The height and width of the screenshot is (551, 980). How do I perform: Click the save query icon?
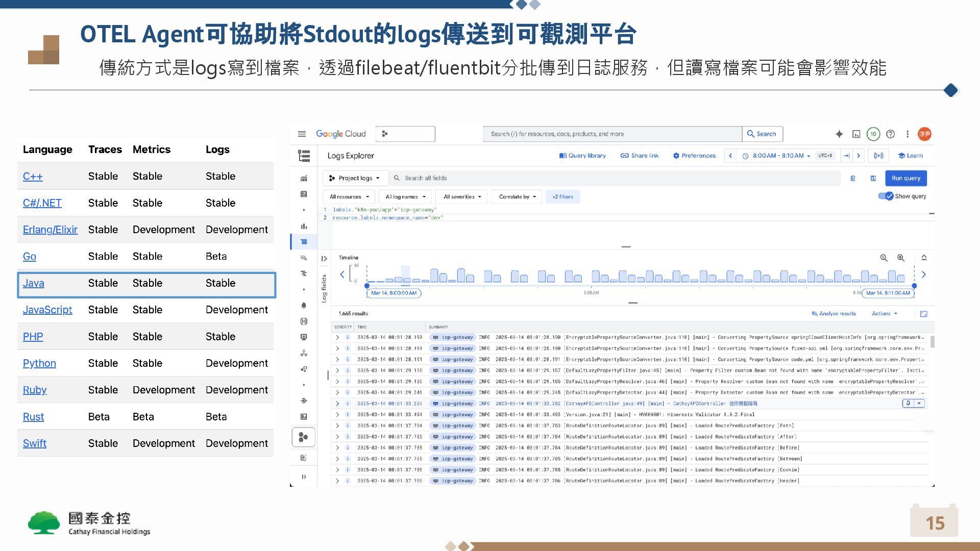pyautogui.click(x=873, y=178)
